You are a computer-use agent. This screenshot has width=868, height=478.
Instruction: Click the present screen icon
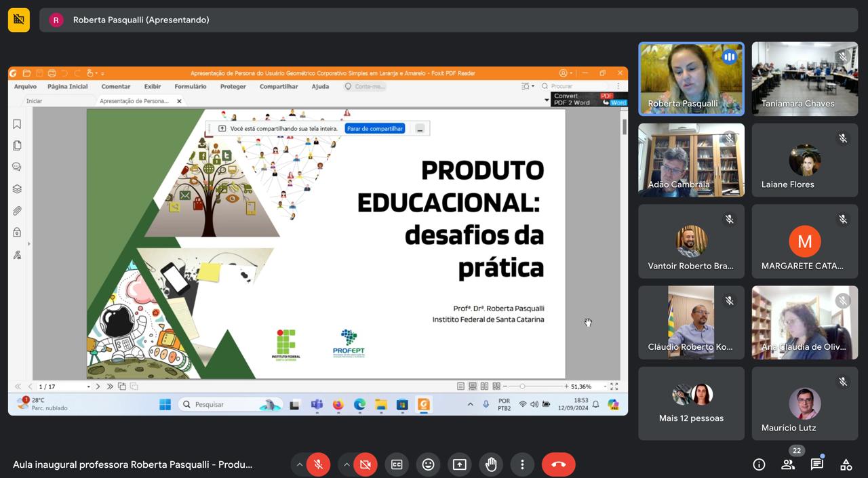coord(460,464)
